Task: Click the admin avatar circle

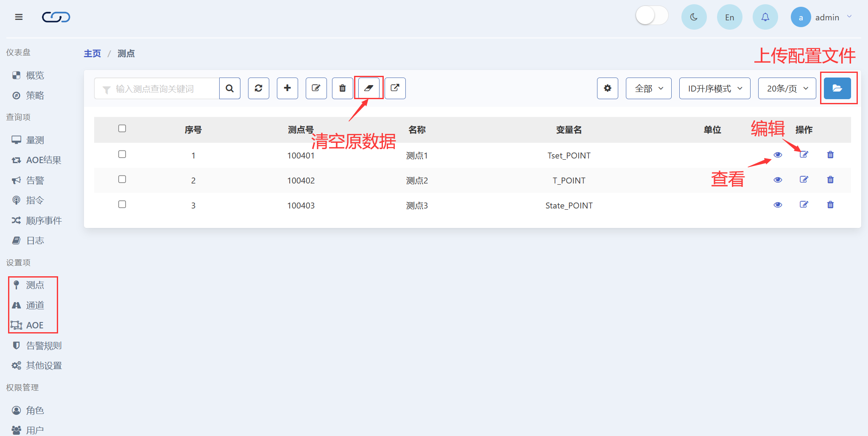Action: click(x=801, y=17)
